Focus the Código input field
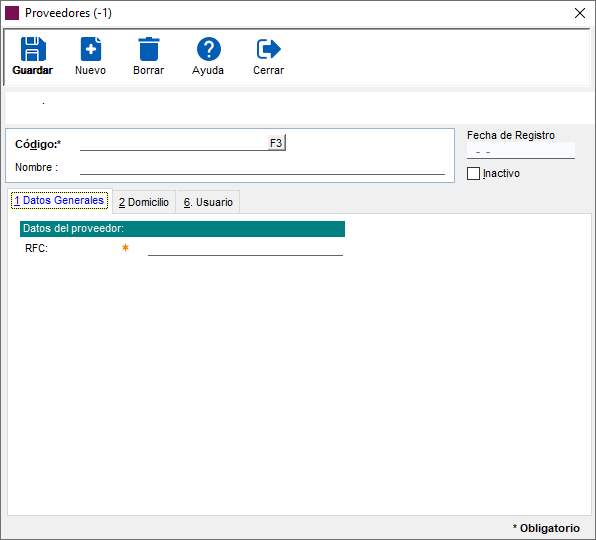Screen dimensions: 596x540 coord(174,143)
